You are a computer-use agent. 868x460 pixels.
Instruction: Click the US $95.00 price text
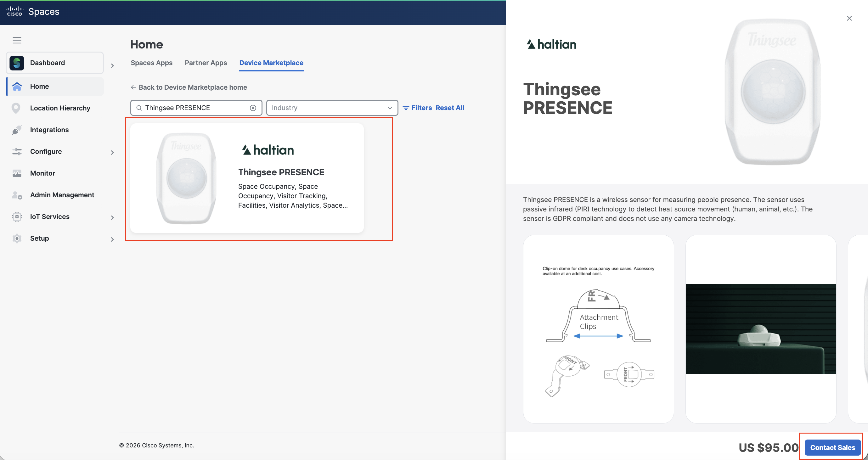coord(769,447)
